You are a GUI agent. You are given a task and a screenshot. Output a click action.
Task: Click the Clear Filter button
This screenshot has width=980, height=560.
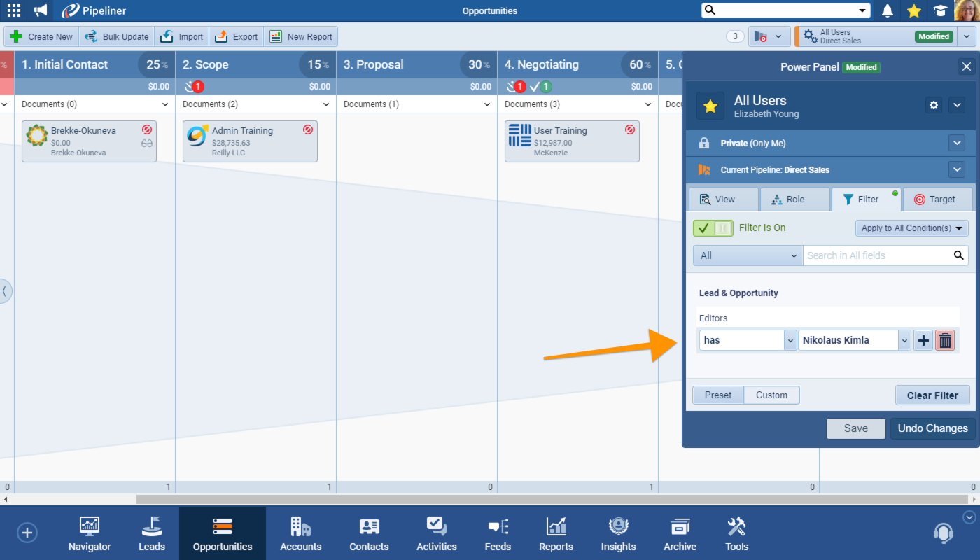(x=932, y=395)
